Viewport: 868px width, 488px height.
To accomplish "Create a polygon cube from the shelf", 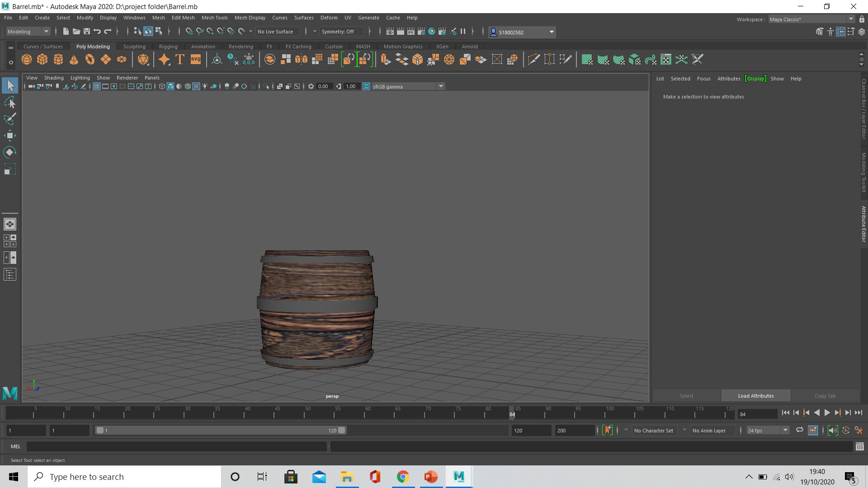I will click(42, 59).
